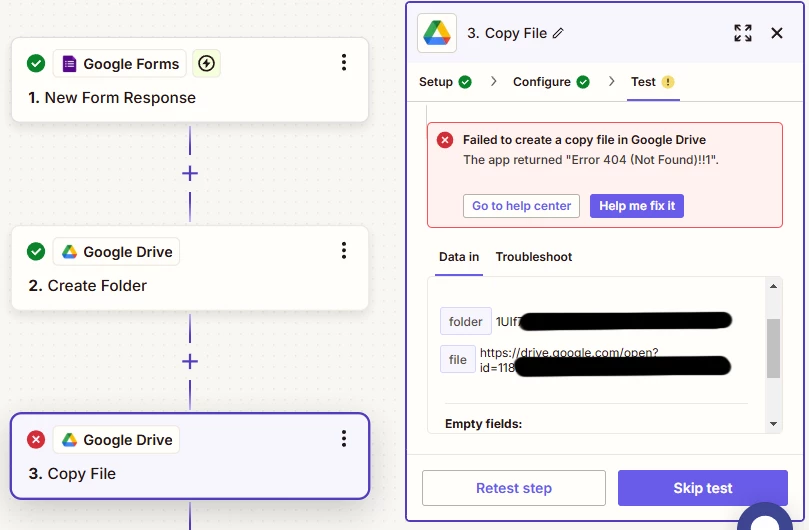
Task: Select the New Form Response step card
Action: coord(190,80)
